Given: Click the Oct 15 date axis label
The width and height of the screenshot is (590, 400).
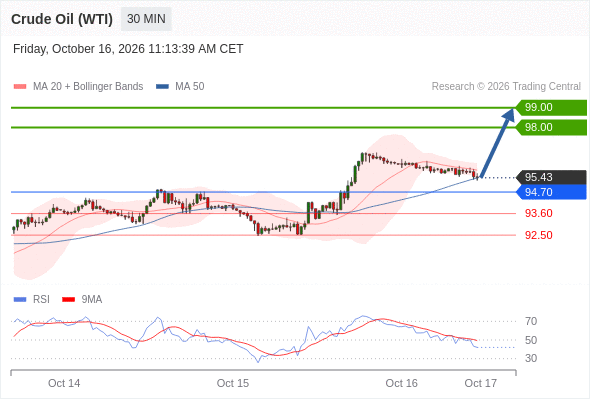Looking at the screenshot, I should tap(233, 383).
